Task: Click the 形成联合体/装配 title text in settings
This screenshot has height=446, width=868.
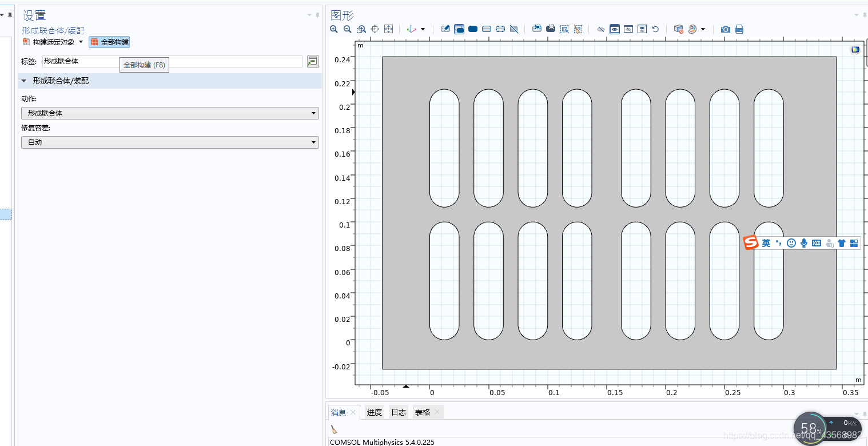Action: pos(53,30)
